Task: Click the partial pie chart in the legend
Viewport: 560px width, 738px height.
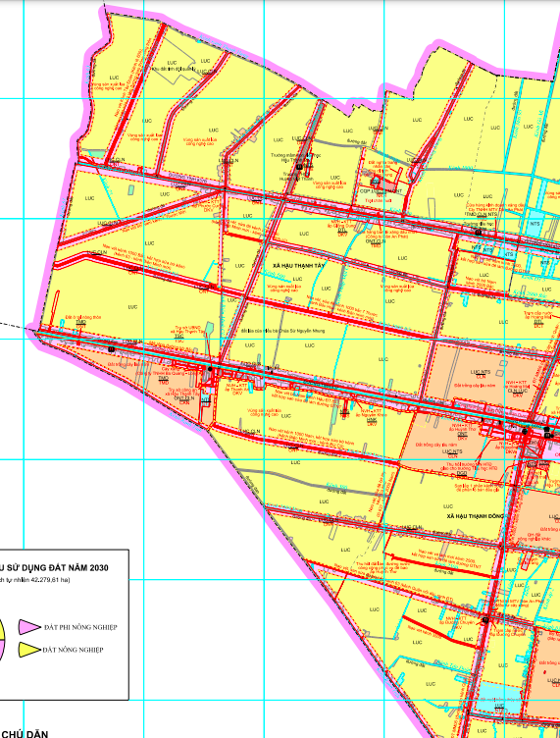Action: point(2,639)
